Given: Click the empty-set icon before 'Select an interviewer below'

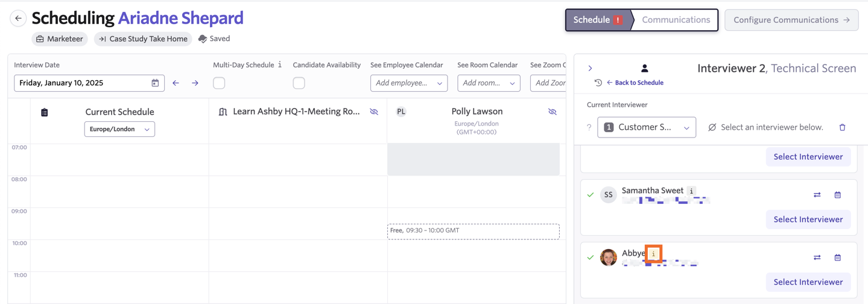Looking at the screenshot, I should [712, 127].
